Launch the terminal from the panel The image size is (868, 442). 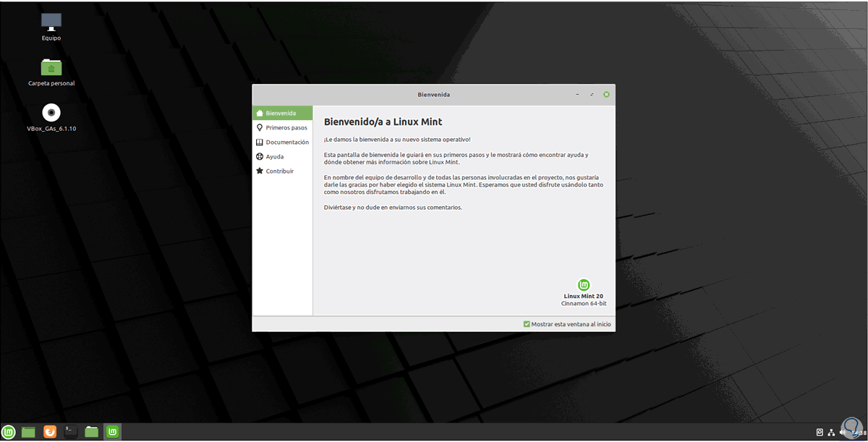coord(70,432)
